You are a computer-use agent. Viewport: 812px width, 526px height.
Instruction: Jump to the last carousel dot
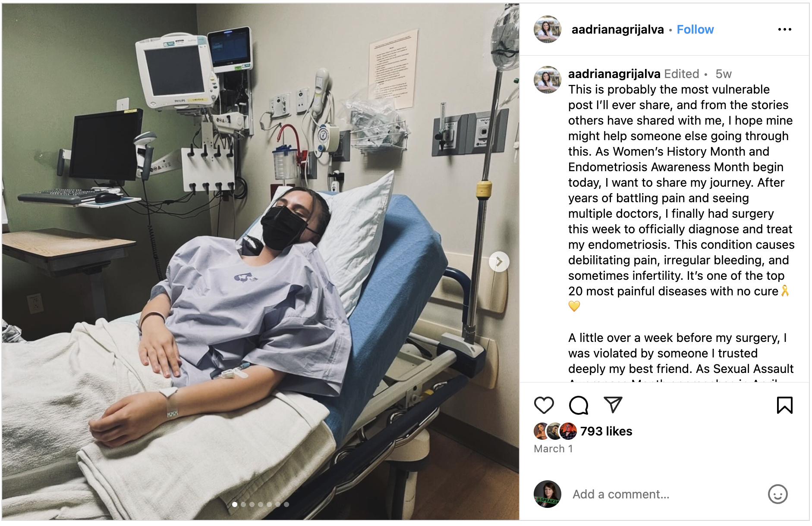coord(286,504)
